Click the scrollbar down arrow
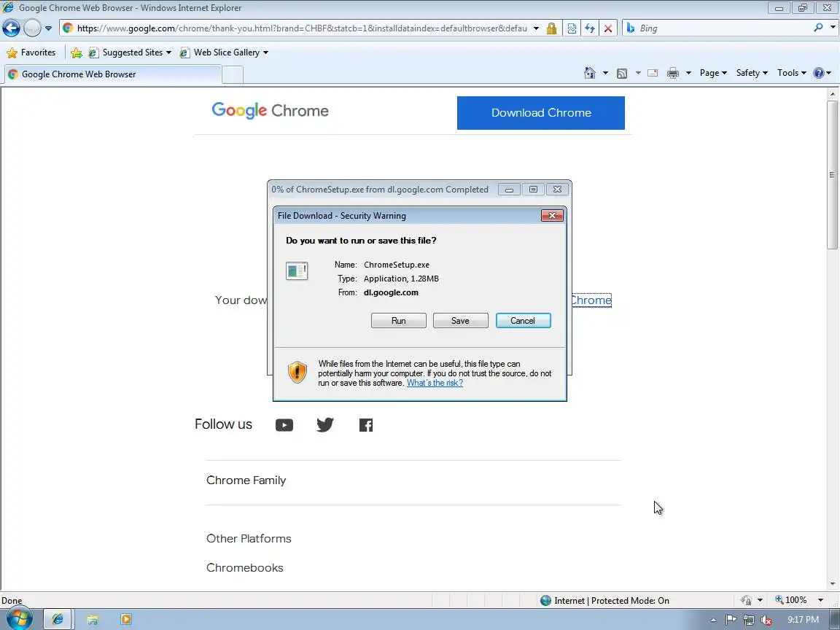Viewport: 840px width, 630px height. [832, 584]
